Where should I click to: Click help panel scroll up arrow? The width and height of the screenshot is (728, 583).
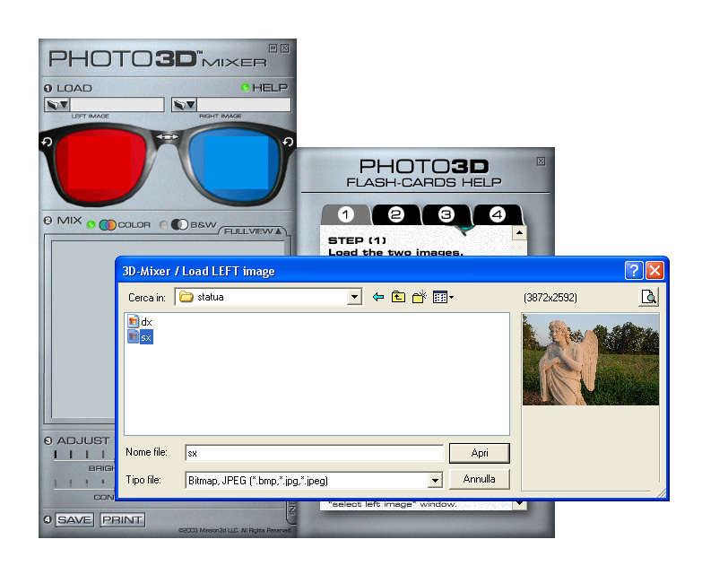coord(519,232)
